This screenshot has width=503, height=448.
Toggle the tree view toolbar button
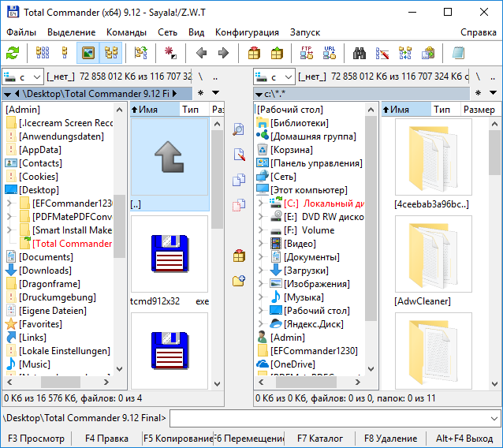(110, 53)
